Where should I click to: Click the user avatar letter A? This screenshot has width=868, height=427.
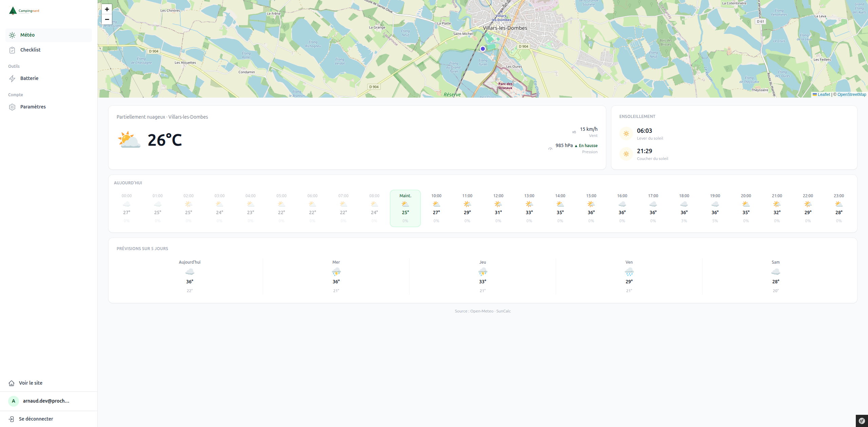coord(14,401)
